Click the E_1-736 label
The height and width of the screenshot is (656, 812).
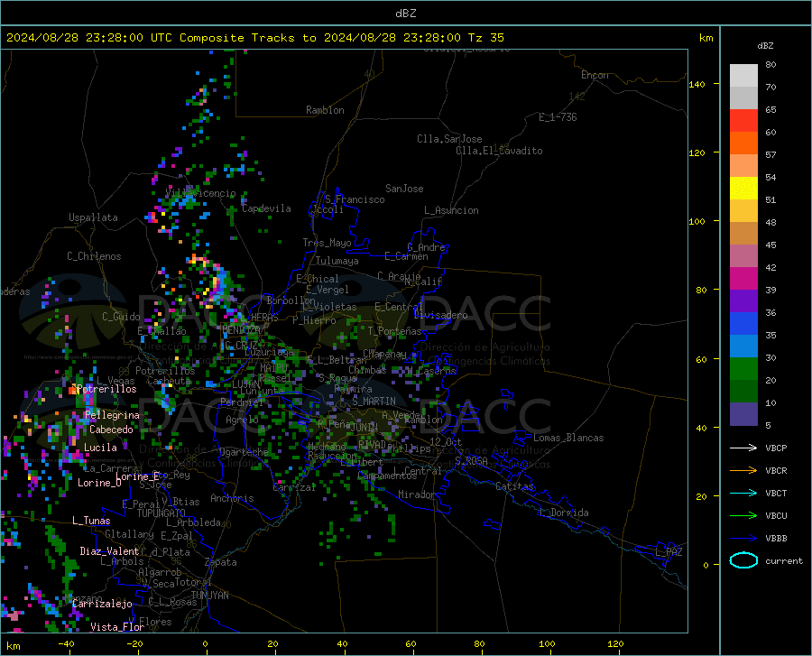click(558, 117)
